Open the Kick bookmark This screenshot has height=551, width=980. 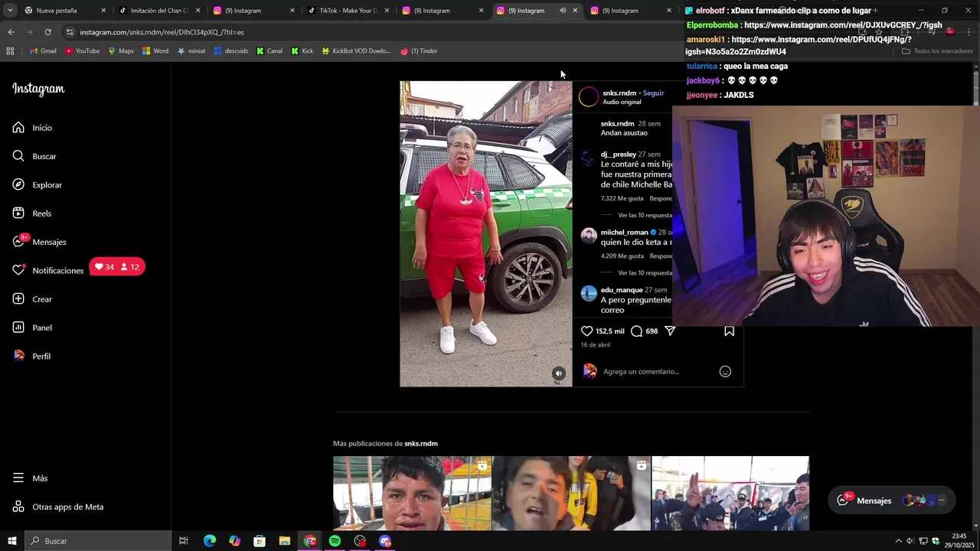point(302,51)
